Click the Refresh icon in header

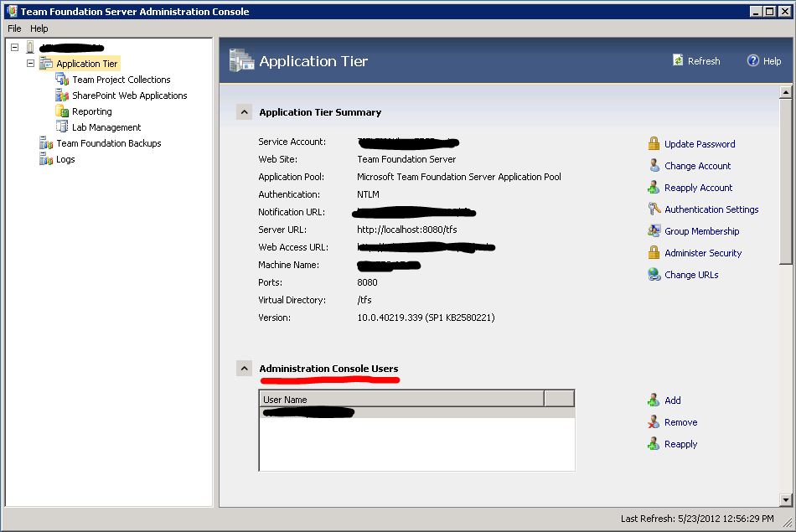pos(678,60)
